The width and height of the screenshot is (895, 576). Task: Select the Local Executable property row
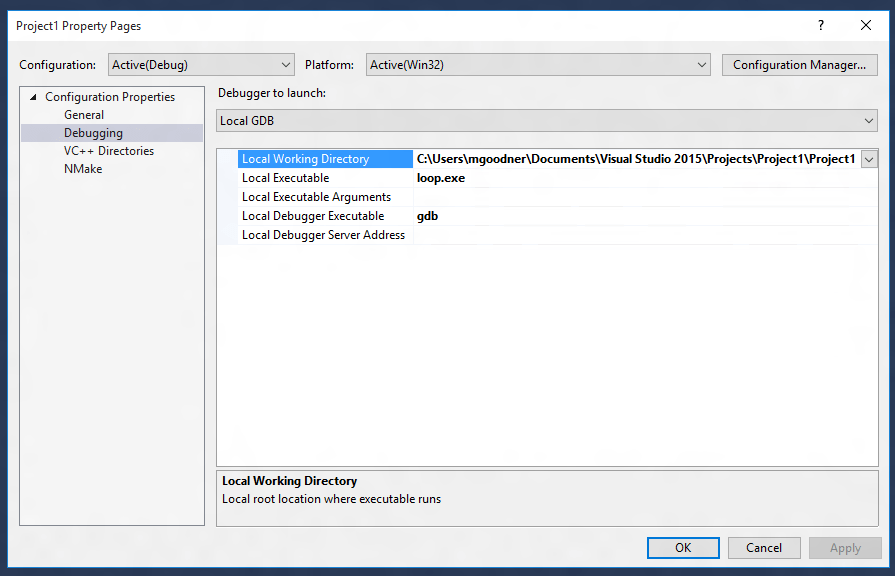point(286,177)
